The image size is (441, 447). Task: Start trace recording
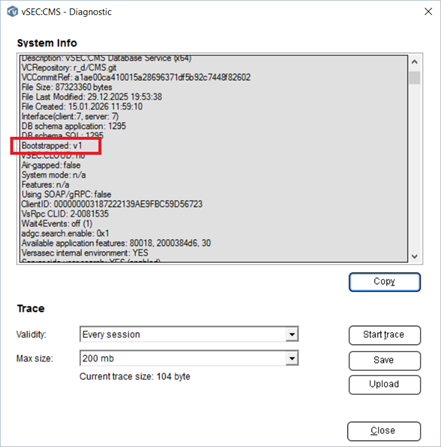(384, 335)
